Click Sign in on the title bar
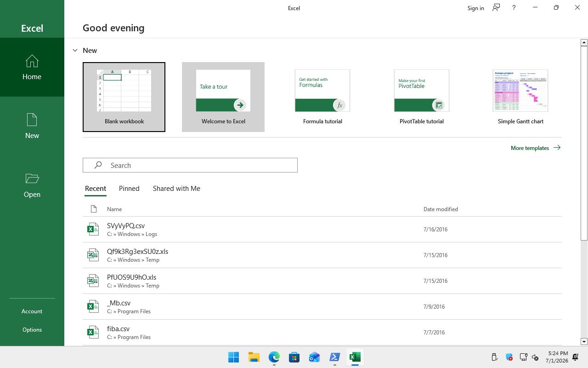The width and height of the screenshot is (588, 368). point(475,8)
